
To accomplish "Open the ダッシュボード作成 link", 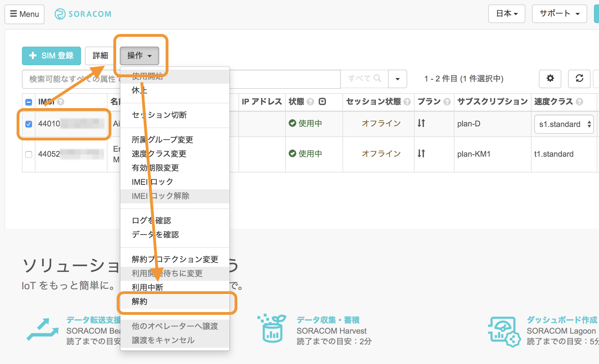I will (562, 320).
